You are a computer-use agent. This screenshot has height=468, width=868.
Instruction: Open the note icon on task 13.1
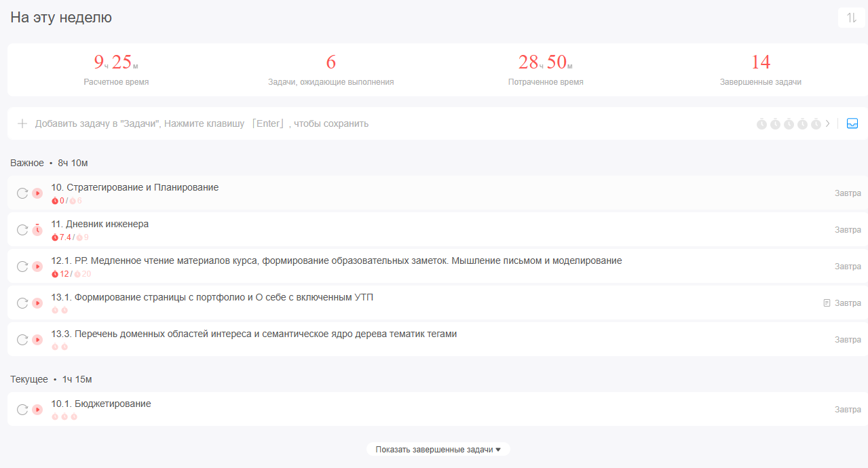coord(826,303)
